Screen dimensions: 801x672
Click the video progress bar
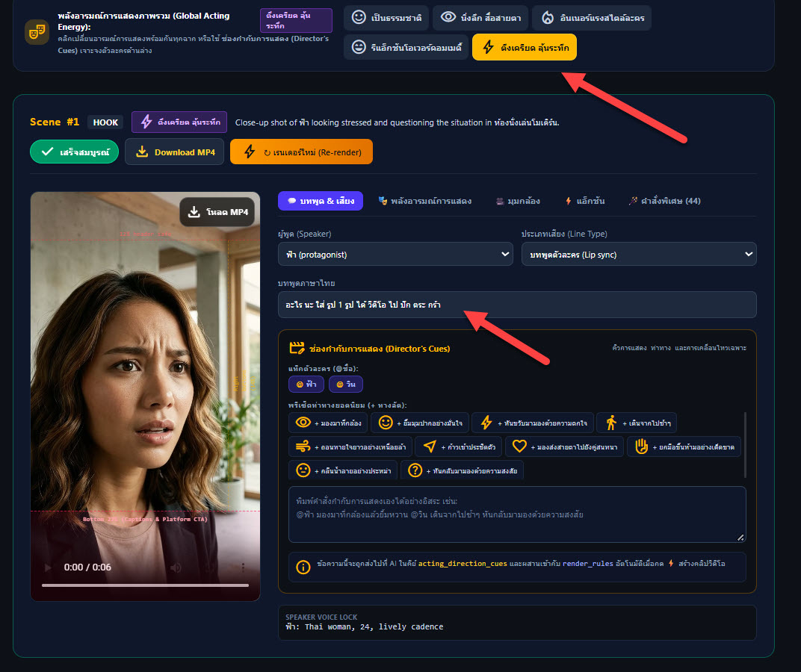click(145, 585)
